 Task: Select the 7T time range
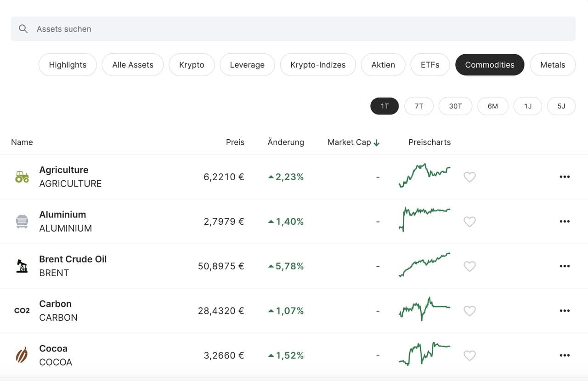point(418,106)
